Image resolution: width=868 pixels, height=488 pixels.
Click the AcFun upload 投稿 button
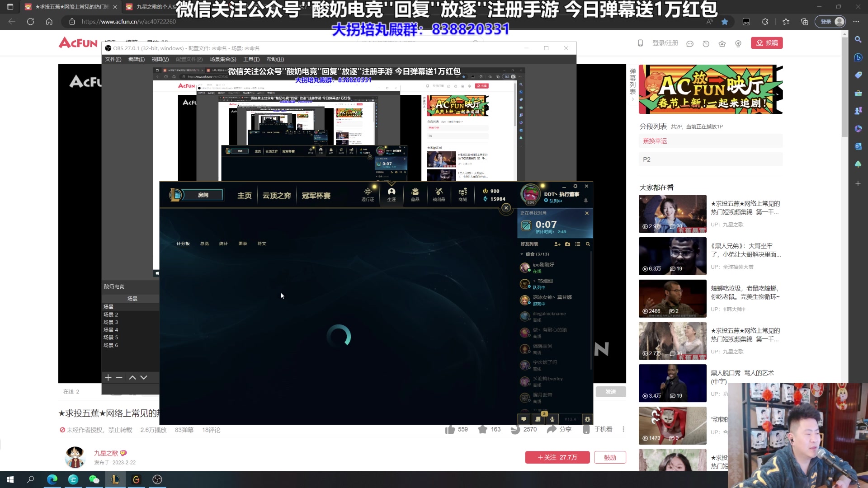click(767, 43)
